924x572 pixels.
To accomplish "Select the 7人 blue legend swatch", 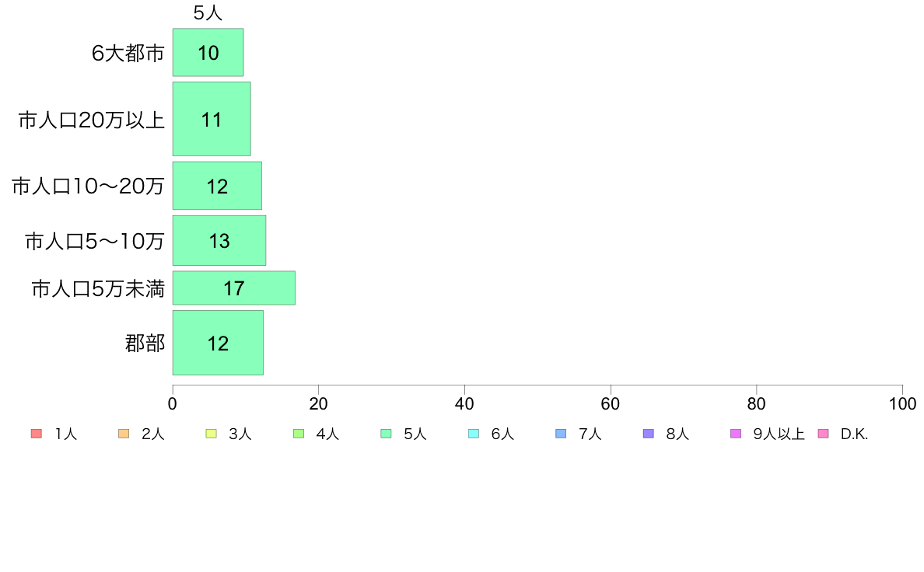I will pos(561,434).
